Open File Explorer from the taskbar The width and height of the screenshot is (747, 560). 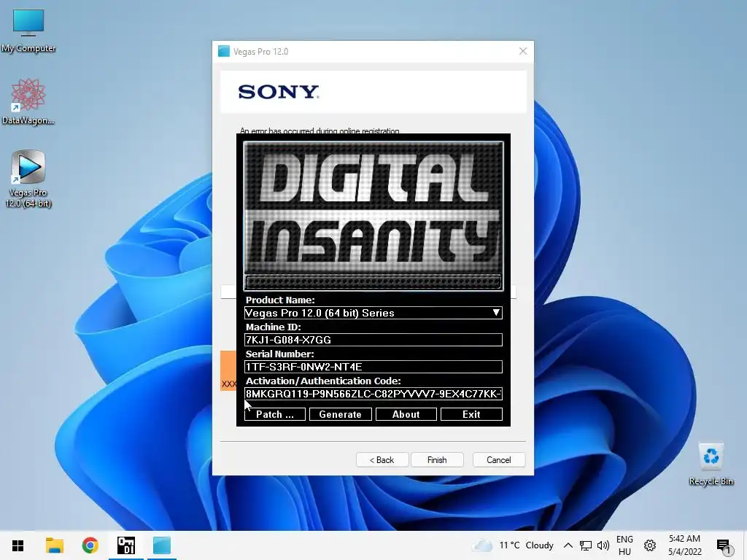pos(54,545)
